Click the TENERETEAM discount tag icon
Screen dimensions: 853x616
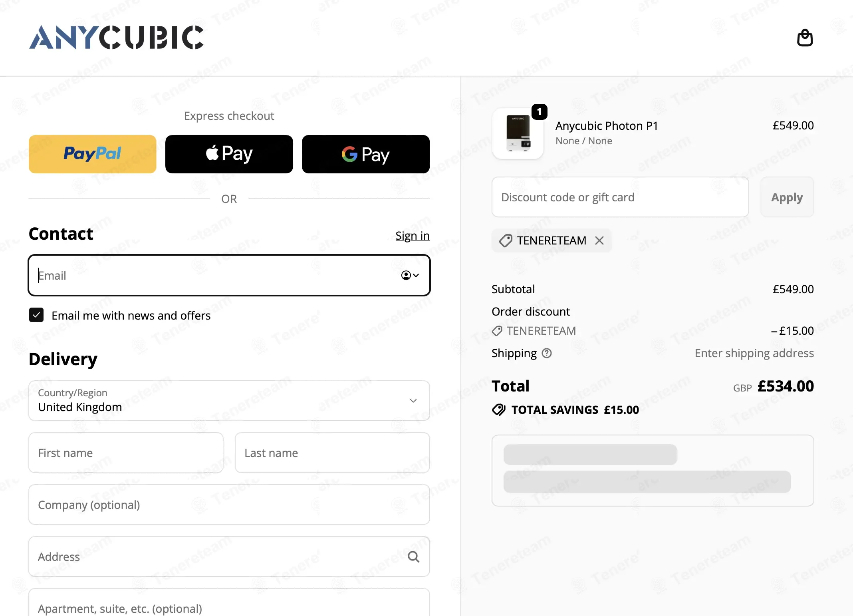(505, 240)
